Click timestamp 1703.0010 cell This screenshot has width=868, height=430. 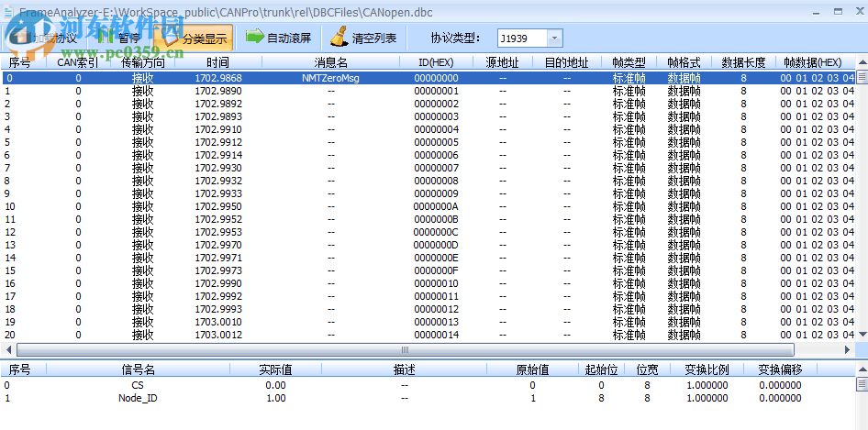218,322
